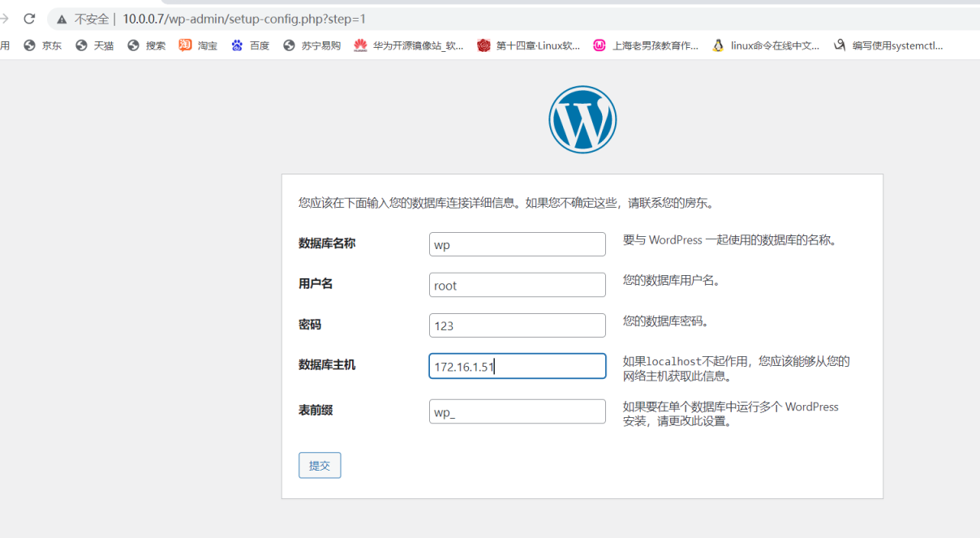Focus the 数据库名称 field containing wp
Screen dimensions: 980x538
pos(518,244)
